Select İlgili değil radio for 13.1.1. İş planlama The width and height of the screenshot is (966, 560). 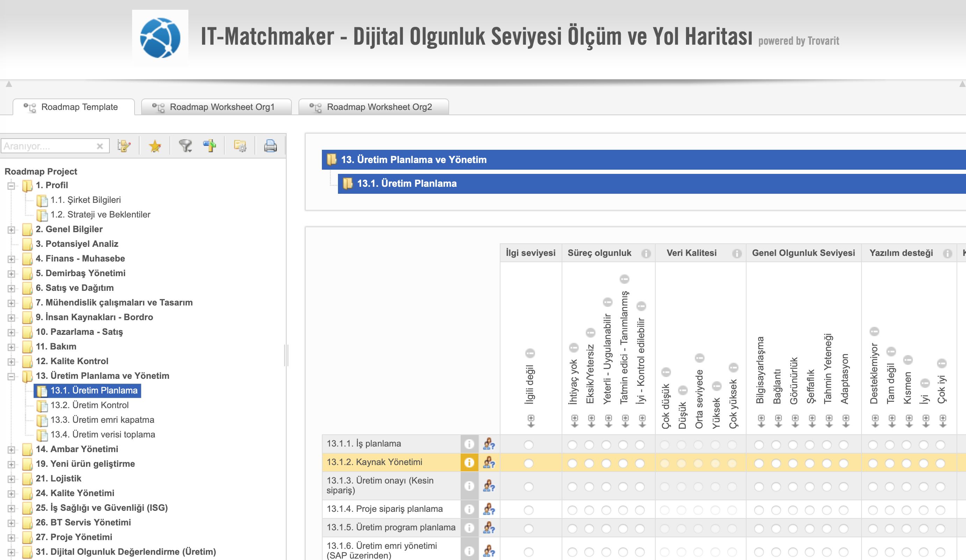[x=529, y=445]
